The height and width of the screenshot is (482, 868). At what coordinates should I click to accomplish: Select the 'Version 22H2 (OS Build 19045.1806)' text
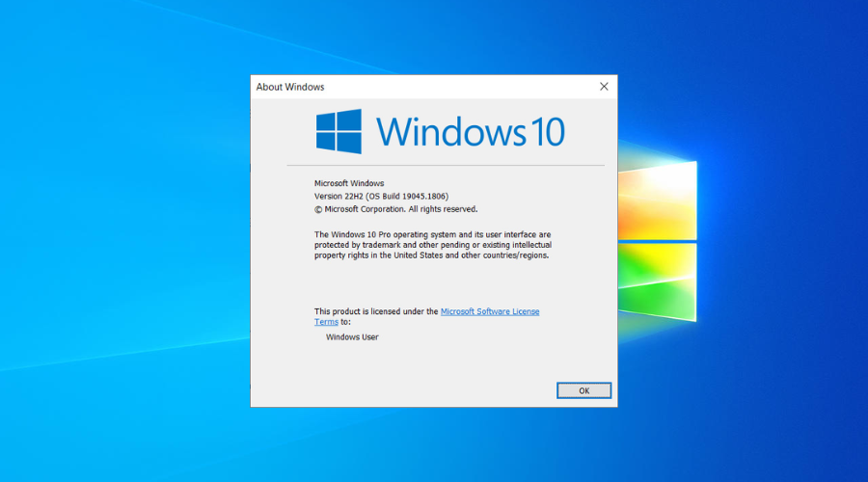[x=381, y=196]
